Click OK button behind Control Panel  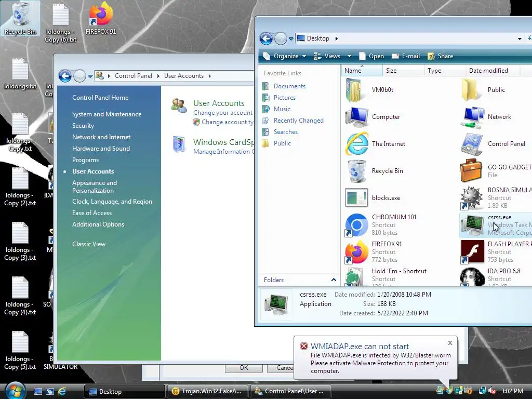click(244, 368)
